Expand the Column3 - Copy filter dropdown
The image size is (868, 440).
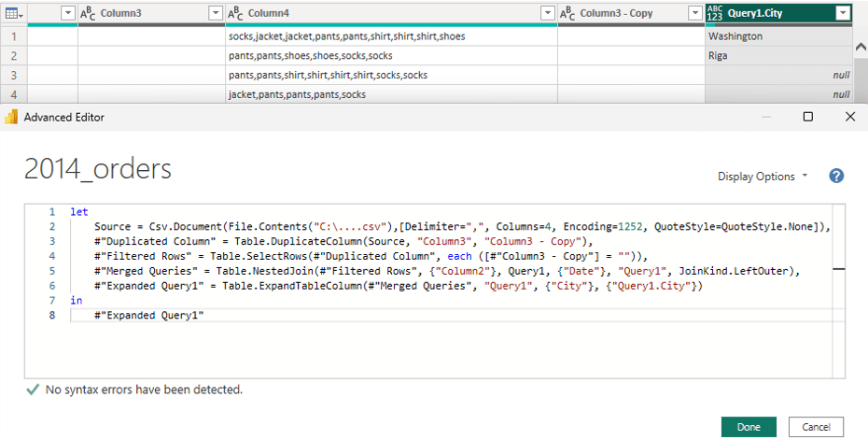pos(694,13)
